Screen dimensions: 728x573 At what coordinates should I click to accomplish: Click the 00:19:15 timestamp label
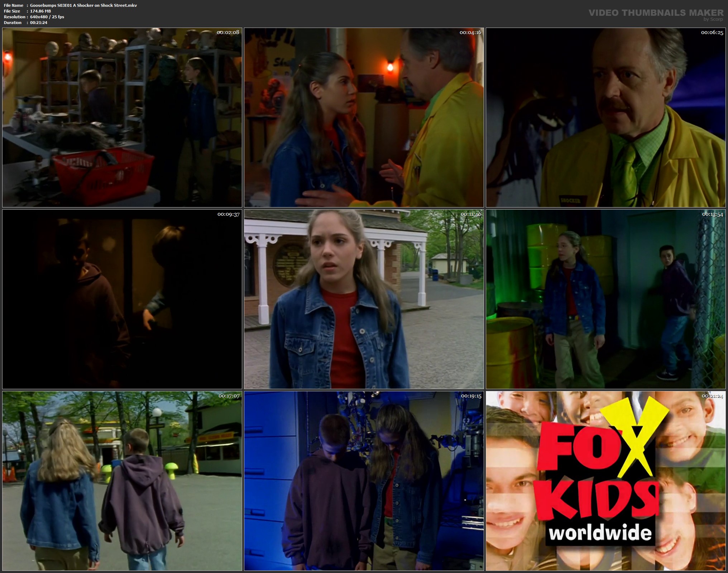click(x=471, y=396)
